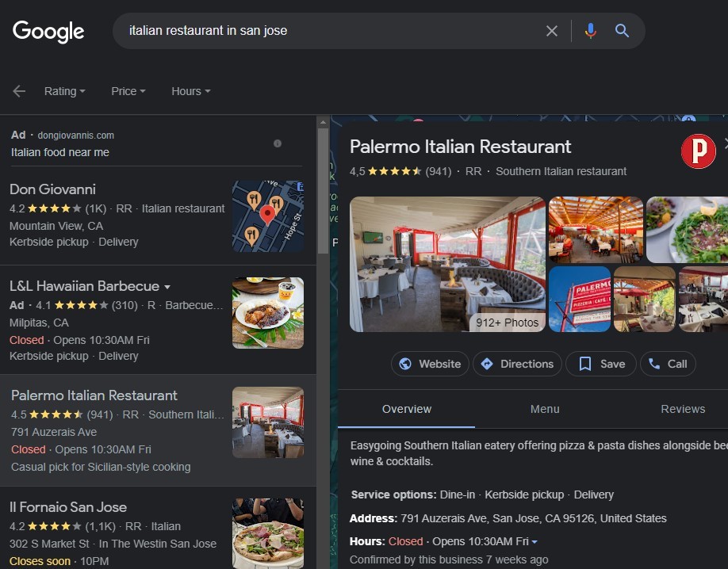Open Don Giovanni listing title
Viewport: 728px width, 569px height.
point(52,189)
